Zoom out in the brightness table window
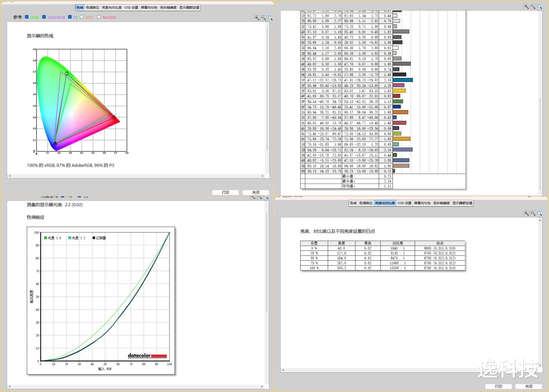This screenshot has width=549, height=392. click(533, 213)
